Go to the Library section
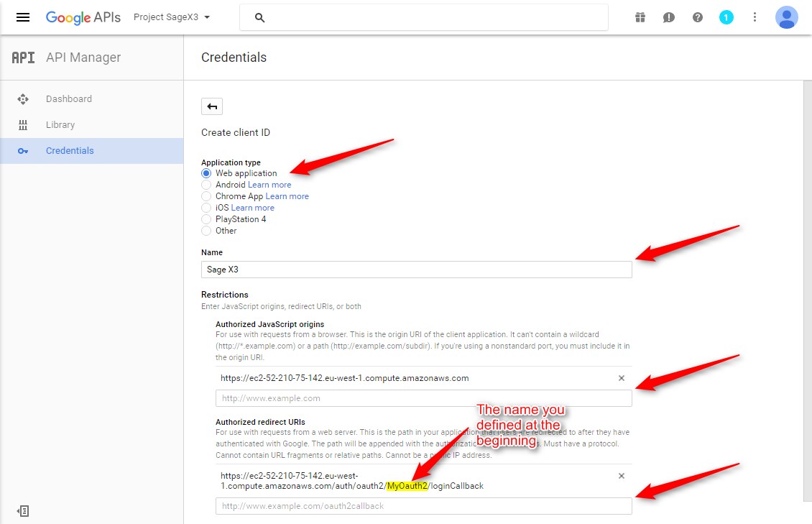Screen dimensions: 812x524 [x=60, y=125]
